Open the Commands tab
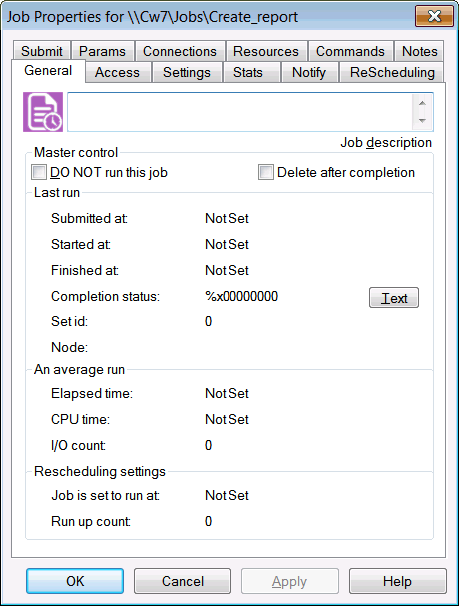 tap(350, 51)
